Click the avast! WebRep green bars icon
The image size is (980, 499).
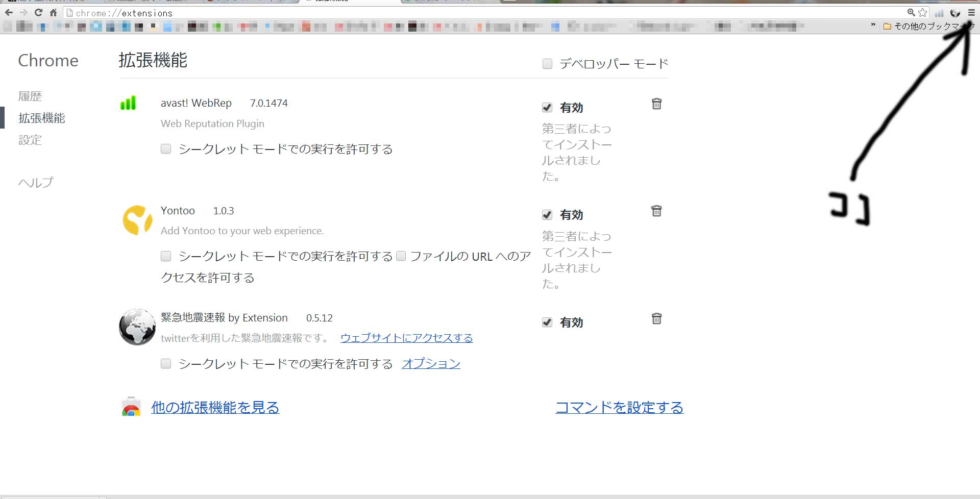coord(128,103)
